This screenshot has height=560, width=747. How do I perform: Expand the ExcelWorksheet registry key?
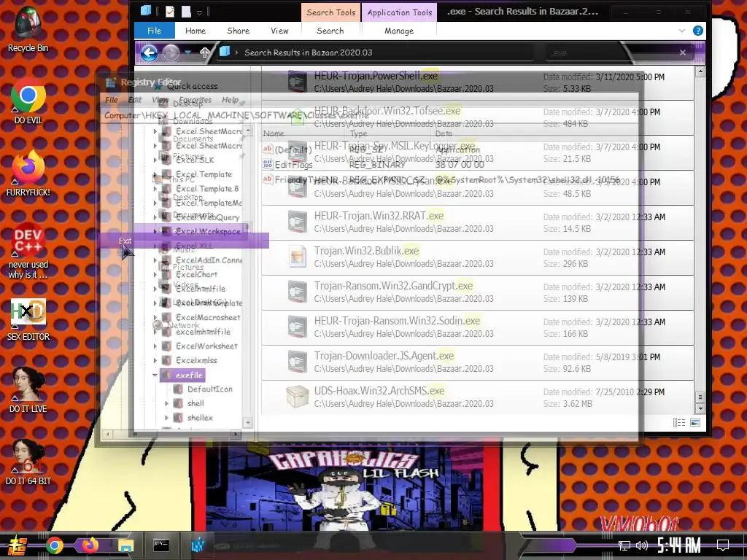pyautogui.click(x=155, y=346)
